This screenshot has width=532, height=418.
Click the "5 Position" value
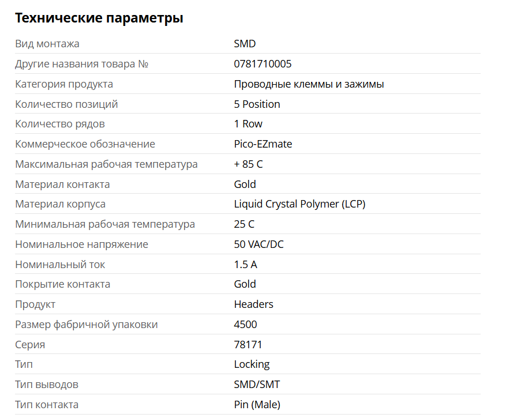pos(257,104)
